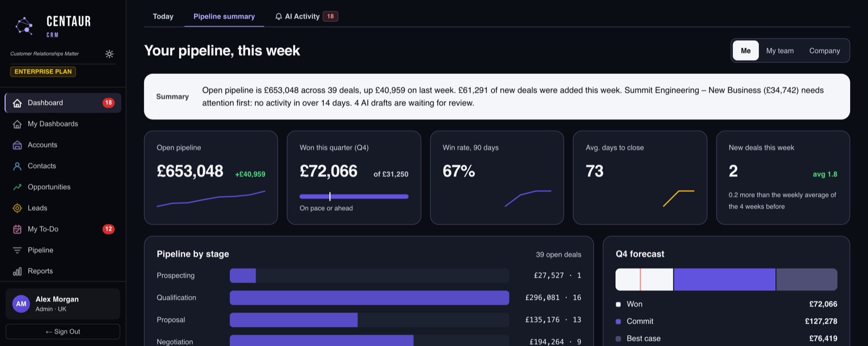Open My To-Do list
The height and width of the screenshot is (346, 868).
(63, 229)
